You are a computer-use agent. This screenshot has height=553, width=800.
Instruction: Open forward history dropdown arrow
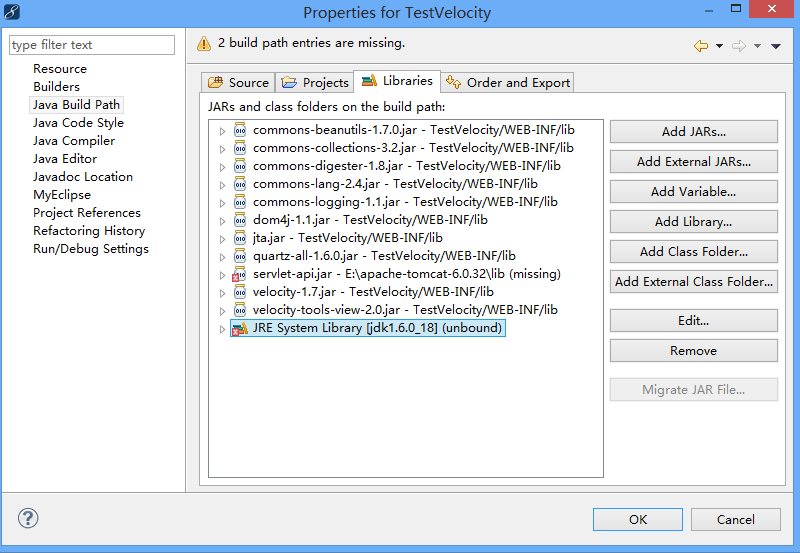click(x=758, y=46)
